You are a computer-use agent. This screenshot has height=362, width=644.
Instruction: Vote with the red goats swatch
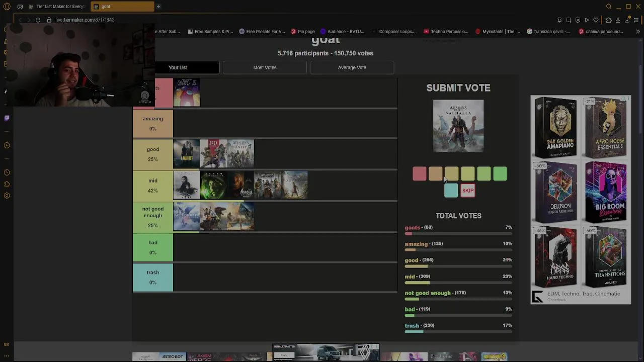(x=420, y=174)
